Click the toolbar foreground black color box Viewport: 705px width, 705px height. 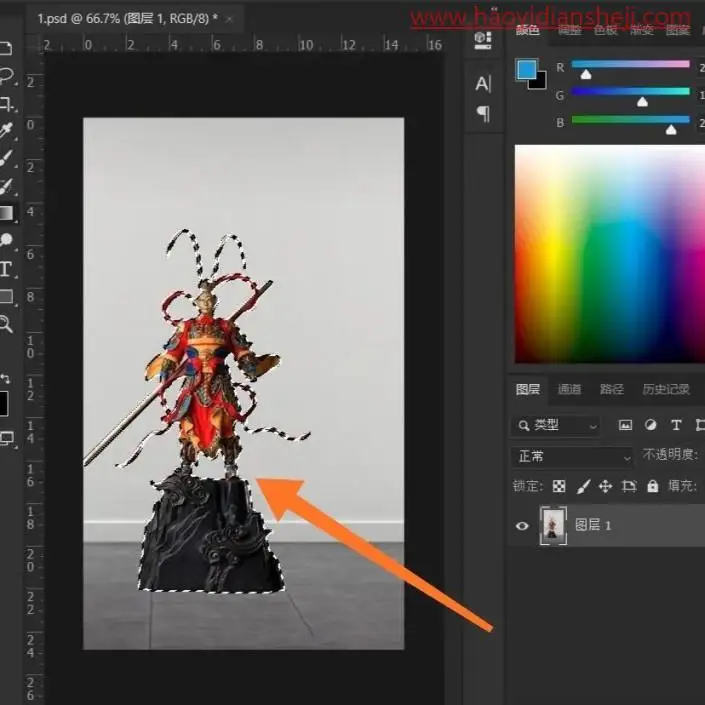[x=4, y=403]
